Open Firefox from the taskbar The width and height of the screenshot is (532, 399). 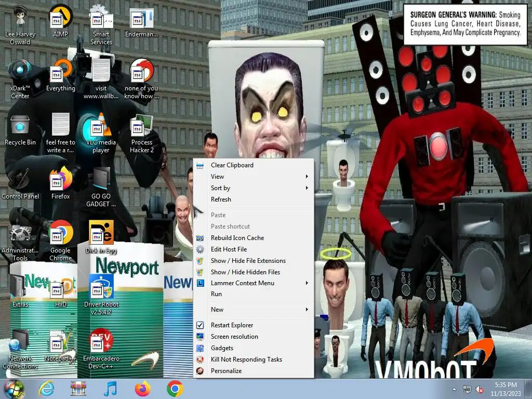[142, 389]
